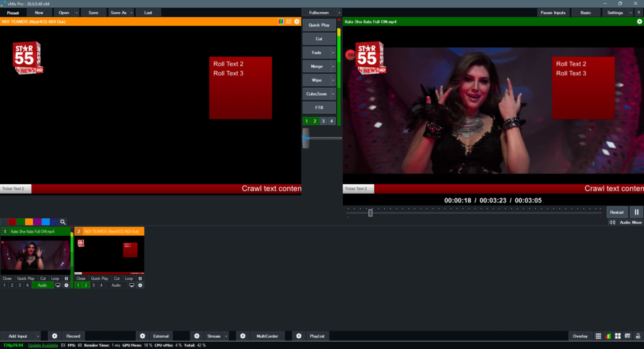Toggle Loop on Kala Sha Kala input

pyautogui.click(x=55, y=278)
